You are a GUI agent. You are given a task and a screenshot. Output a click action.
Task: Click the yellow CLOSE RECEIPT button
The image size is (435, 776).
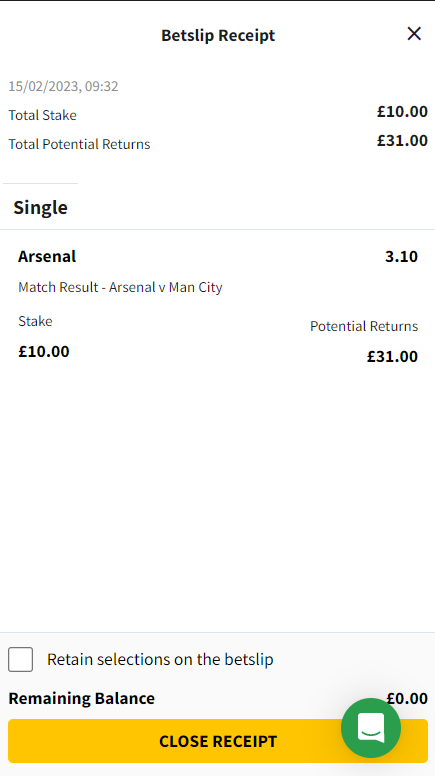click(x=218, y=741)
